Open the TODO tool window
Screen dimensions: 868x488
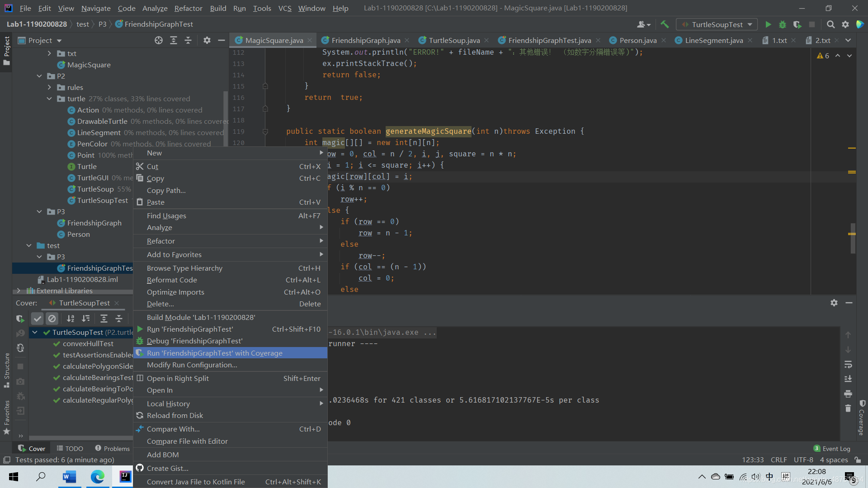coord(70,448)
